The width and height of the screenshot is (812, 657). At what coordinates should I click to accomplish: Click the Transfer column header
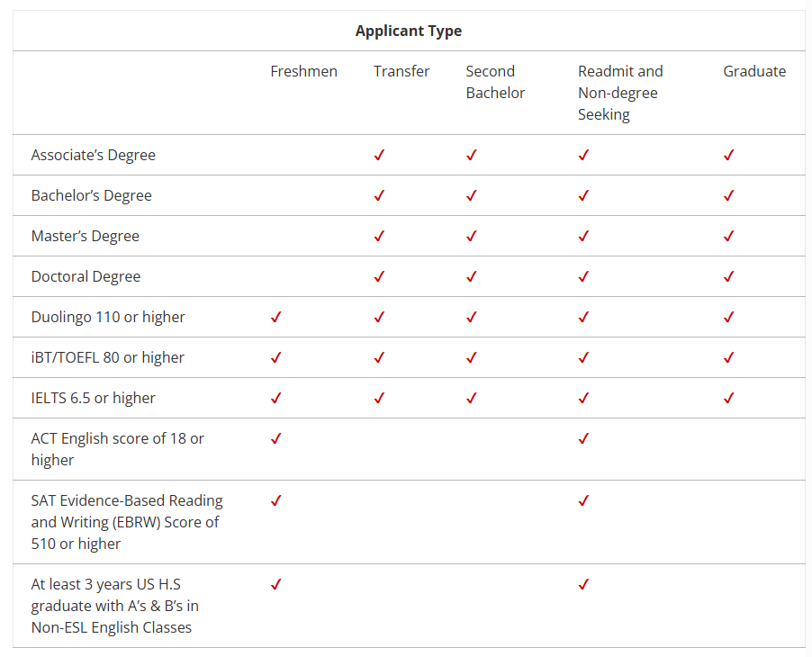[401, 71]
